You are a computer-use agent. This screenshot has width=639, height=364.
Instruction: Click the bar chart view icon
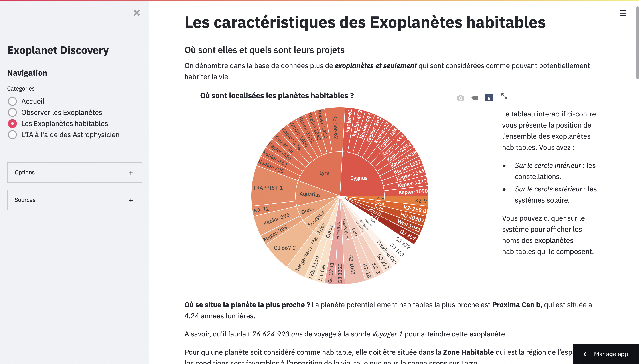pos(489,97)
